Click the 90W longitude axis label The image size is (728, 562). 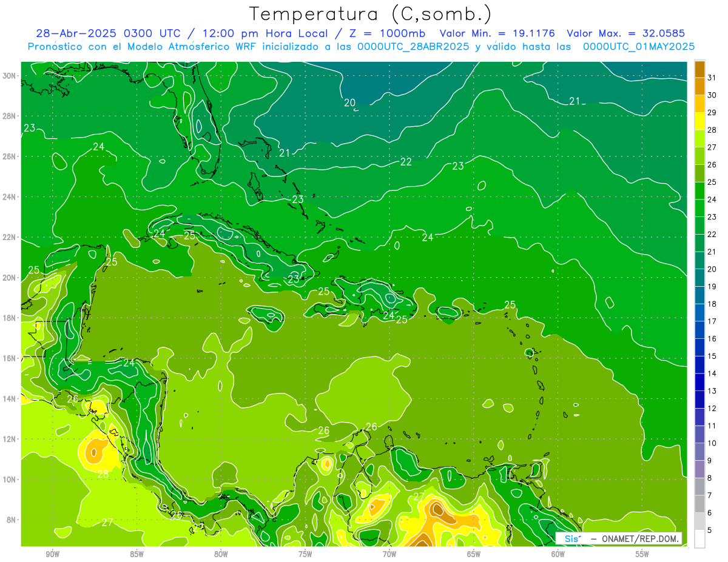53,554
